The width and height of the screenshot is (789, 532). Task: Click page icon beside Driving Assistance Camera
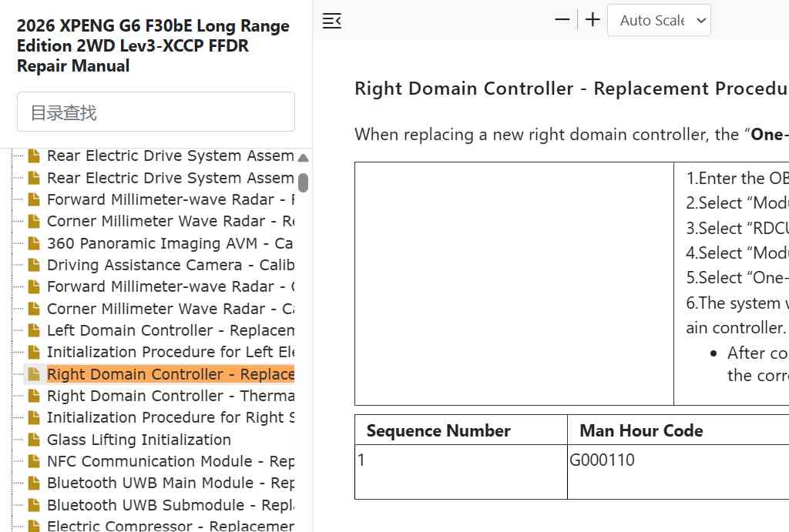pyautogui.click(x=34, y=265)
